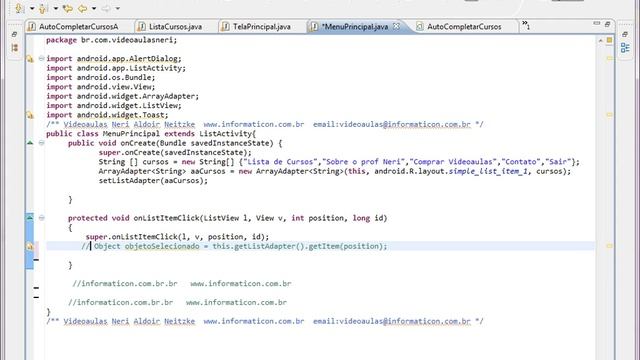Click 'public class MenuPrincipal extends ListActivity{' line

[x=151, y=134]
